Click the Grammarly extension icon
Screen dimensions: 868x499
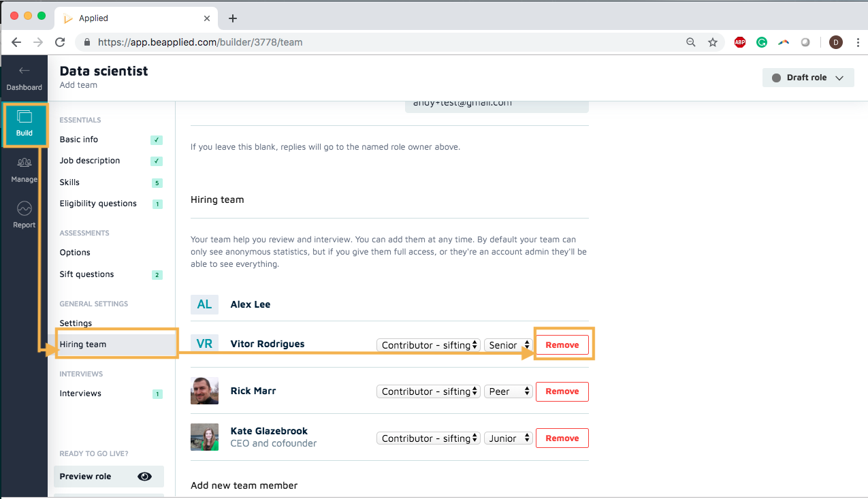point(762,42)
